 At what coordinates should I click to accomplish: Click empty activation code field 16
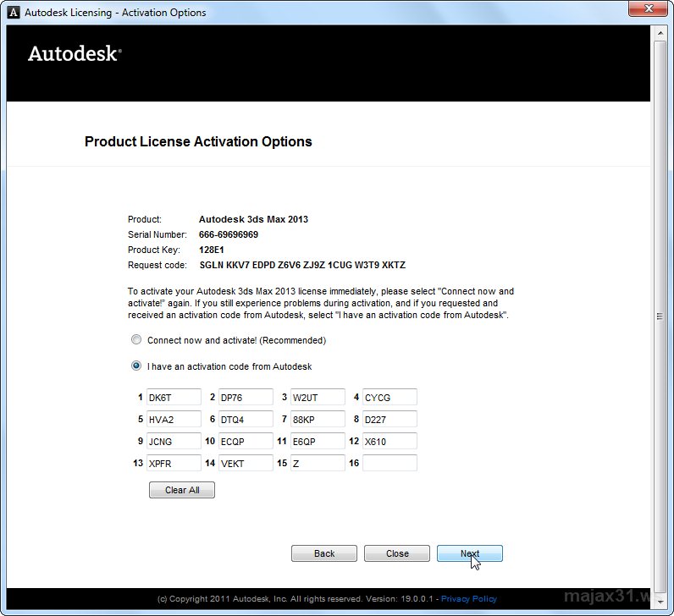(x=389, y=463)
